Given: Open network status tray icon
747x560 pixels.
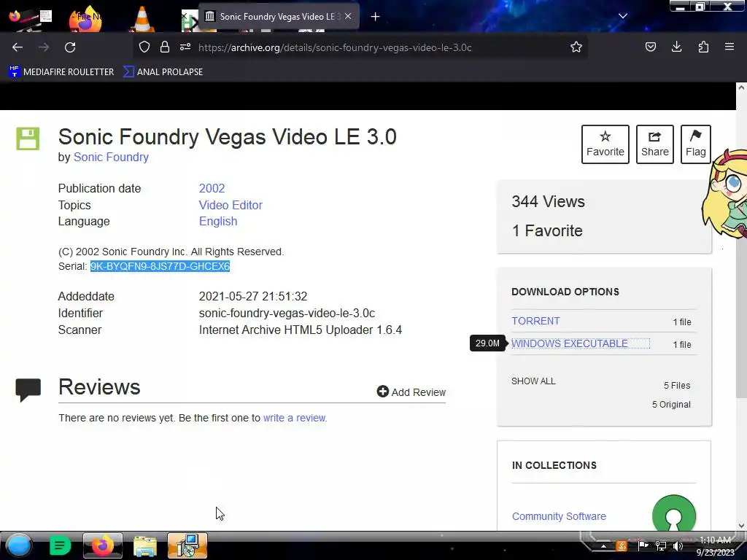Looking at the screenshot, I should pyautogui.click(x=661, y=545).
